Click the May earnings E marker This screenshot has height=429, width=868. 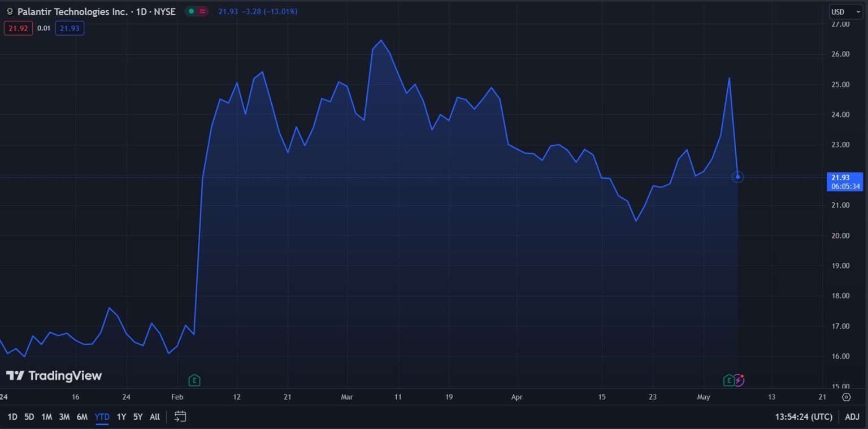[x=729, y=380]
